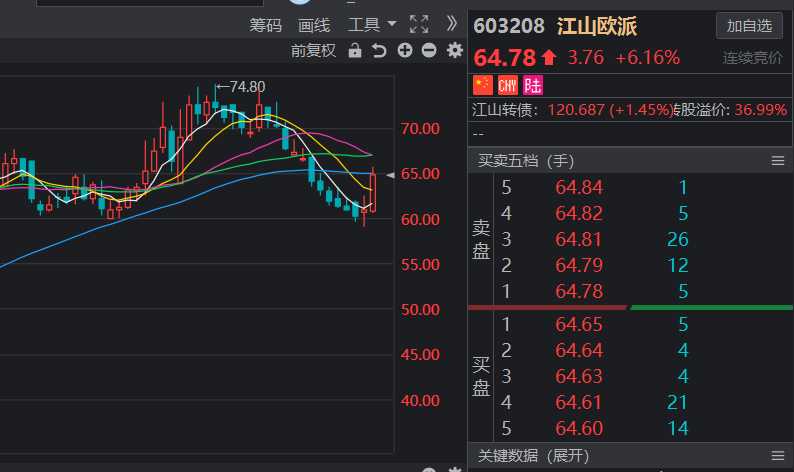Expand the 工具 dropdown menu
Viewport: 794px width, 472px height.
(372, 24)
